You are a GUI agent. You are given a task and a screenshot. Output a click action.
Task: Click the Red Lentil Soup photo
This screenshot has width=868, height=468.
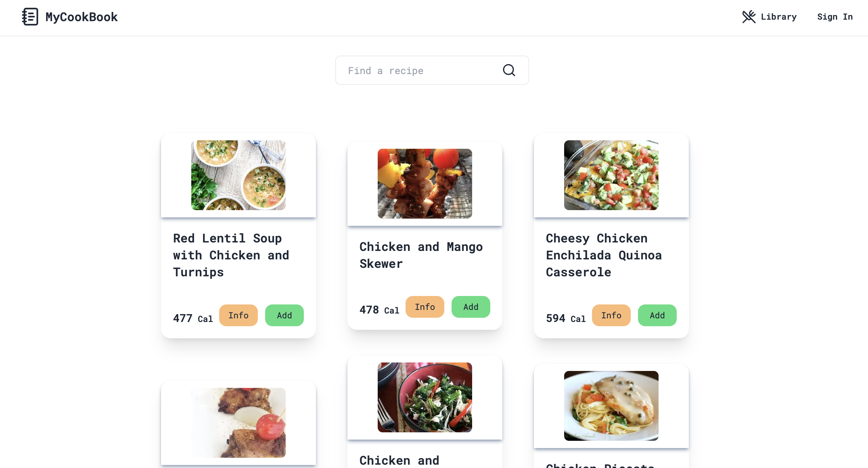coord(238,175)
